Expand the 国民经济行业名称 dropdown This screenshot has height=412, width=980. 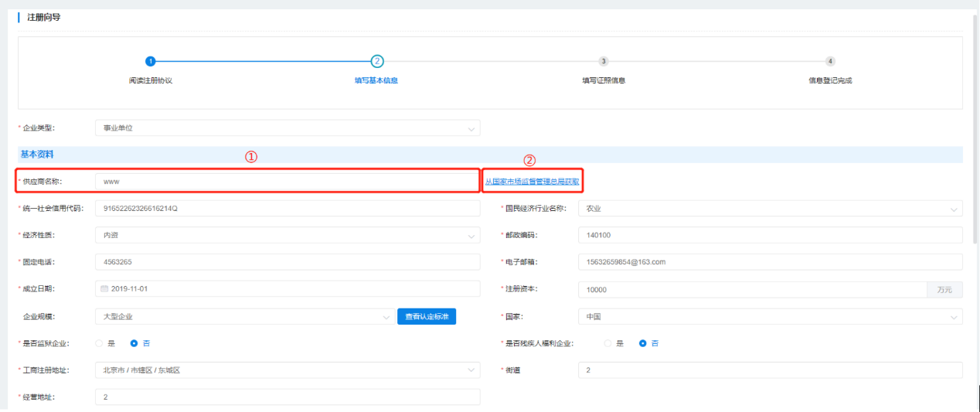(x=770, y=209)
